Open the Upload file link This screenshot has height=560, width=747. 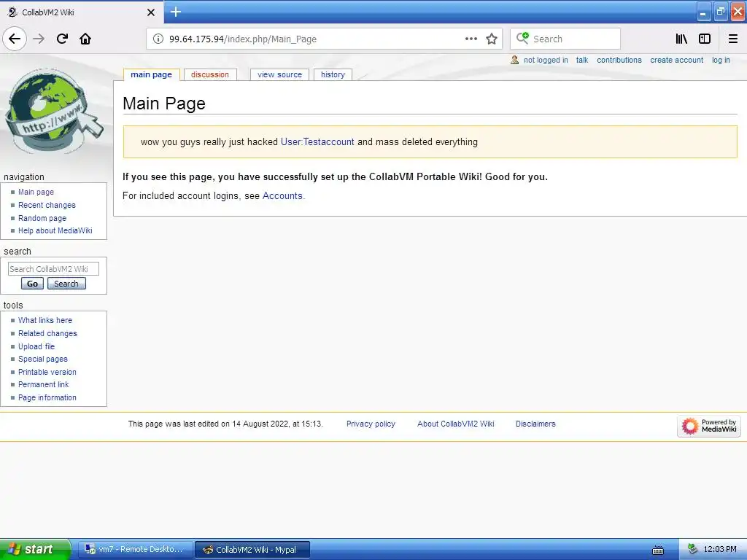36,346
